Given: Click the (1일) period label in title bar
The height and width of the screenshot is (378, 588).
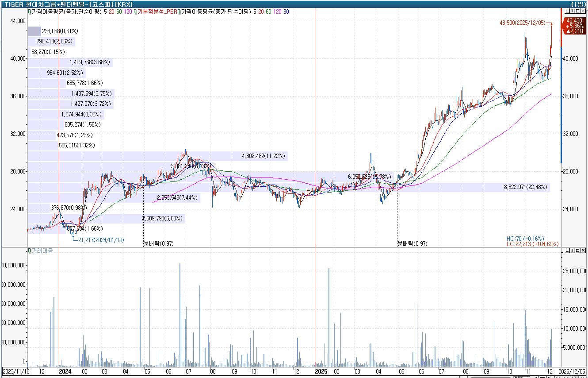Looking at the screenshot, I should [x=579, y=4].
